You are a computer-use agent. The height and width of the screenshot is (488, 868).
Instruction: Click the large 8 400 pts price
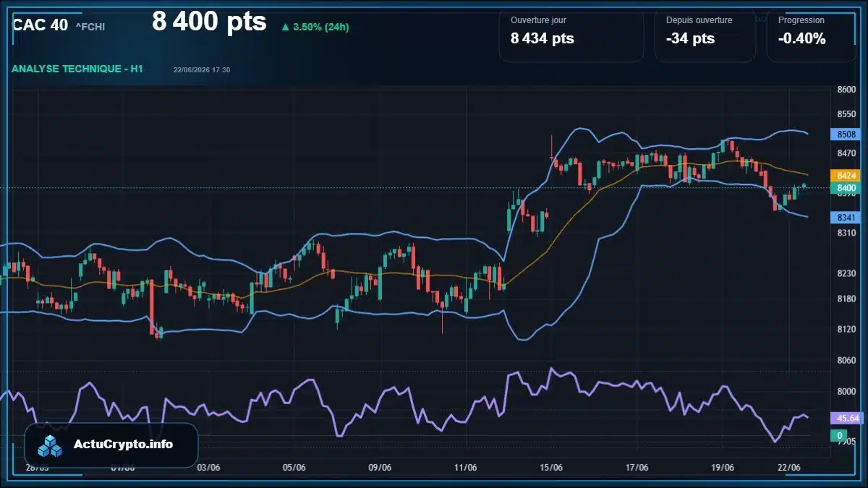[209, 22]
